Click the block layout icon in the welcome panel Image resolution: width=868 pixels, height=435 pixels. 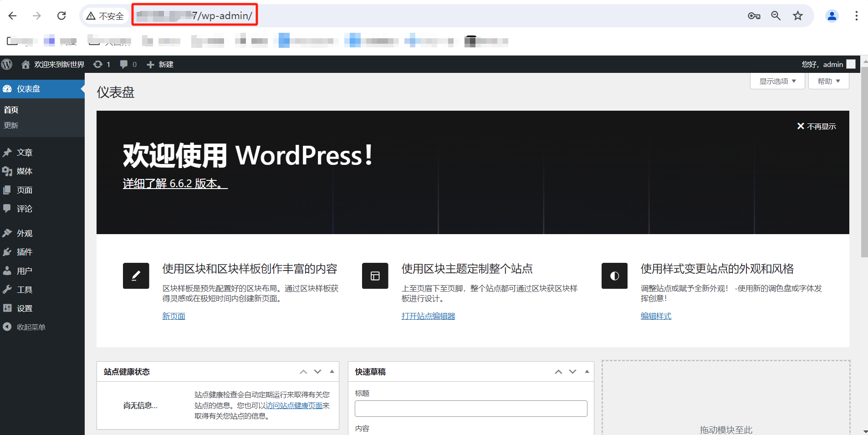pyautogui.click(x=375, y=276)
